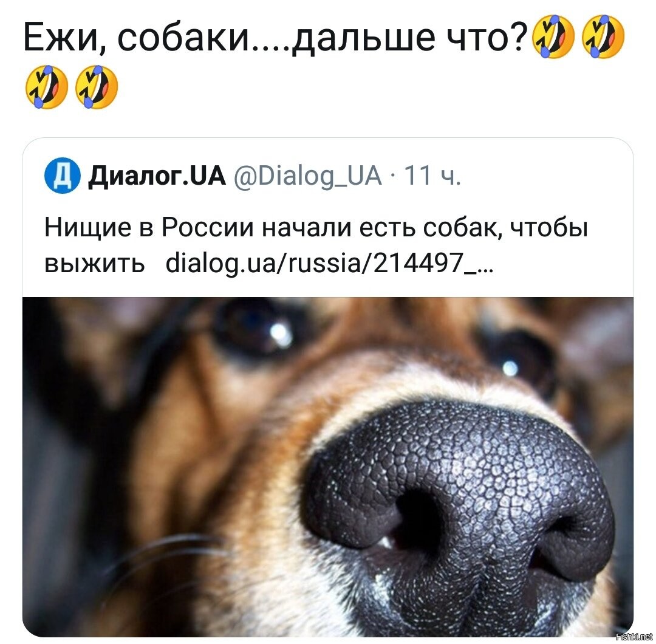Click the first laughing emoji after the question mark
656x644 pixels.
[x=553, y=36]
